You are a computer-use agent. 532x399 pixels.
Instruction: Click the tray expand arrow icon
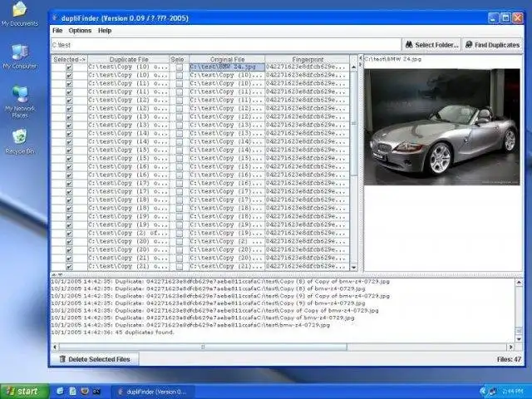pos(482,392)
